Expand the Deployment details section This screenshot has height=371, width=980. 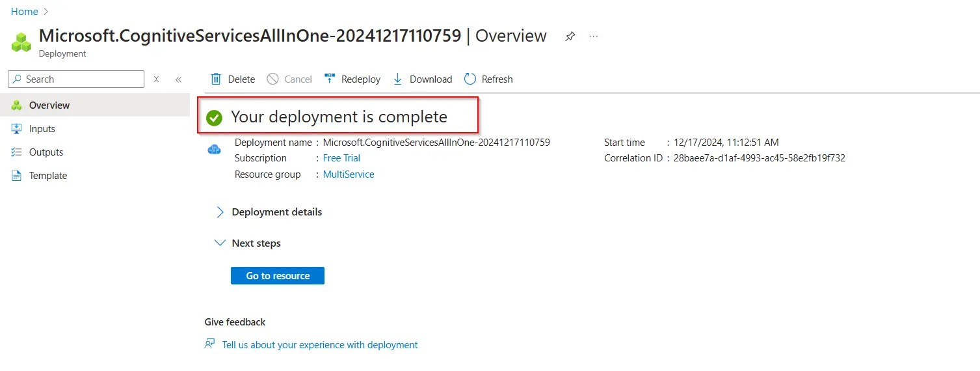[x=220, y=212]
